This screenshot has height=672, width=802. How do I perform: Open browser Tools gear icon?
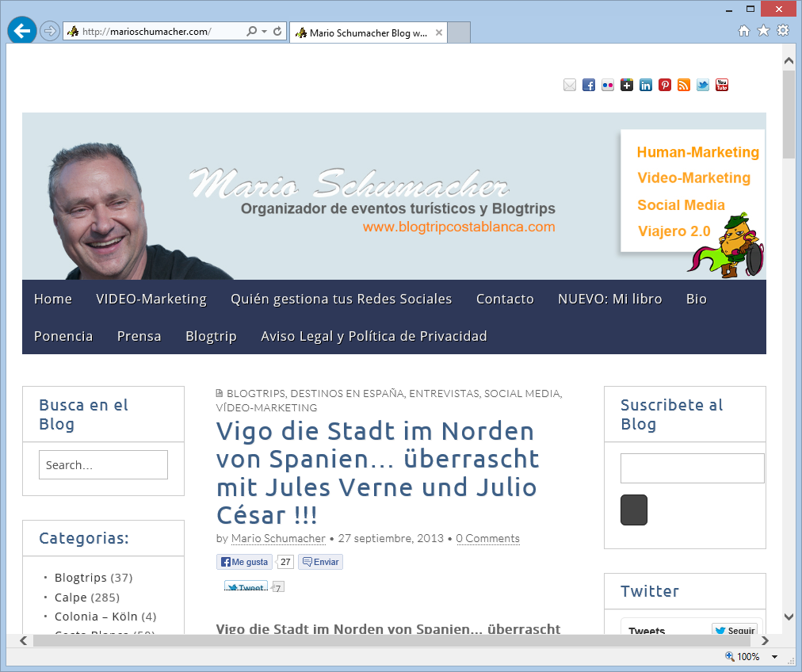[783, 31]
